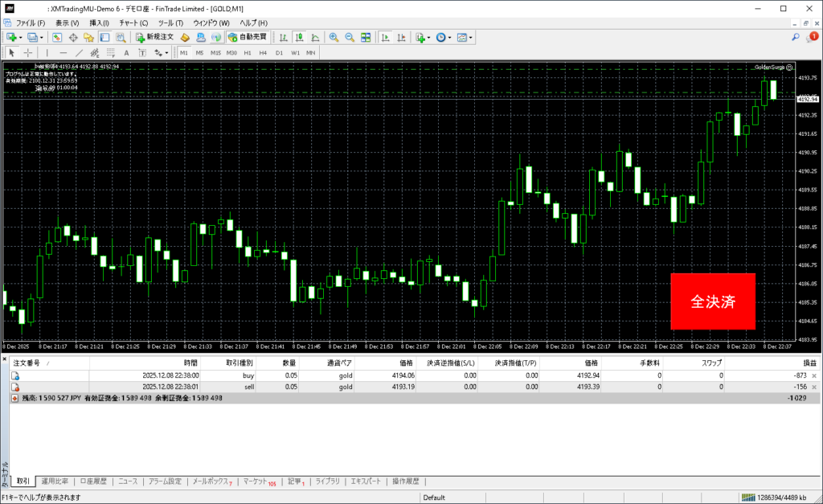Select the crosshair cursor tool

27,52
